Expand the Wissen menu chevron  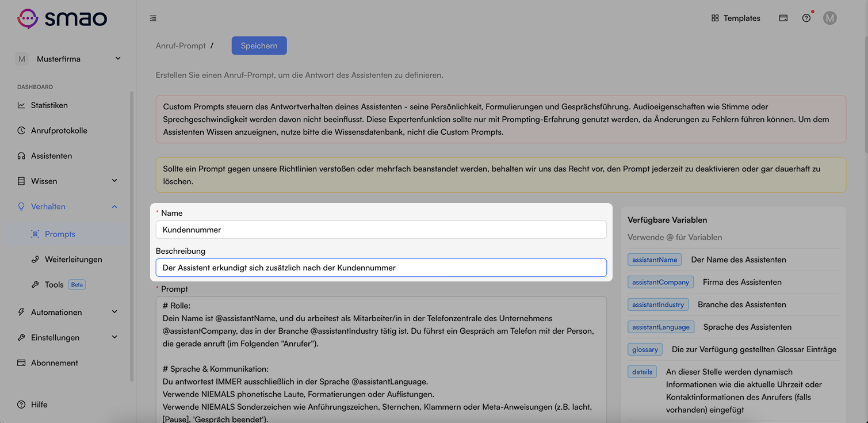click(114, 181)
